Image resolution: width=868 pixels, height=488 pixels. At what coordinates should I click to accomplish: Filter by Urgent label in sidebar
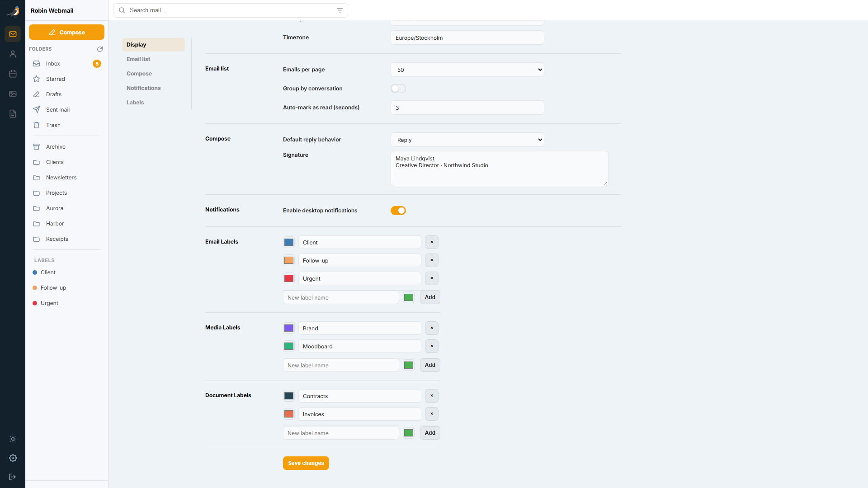(66, 303)
